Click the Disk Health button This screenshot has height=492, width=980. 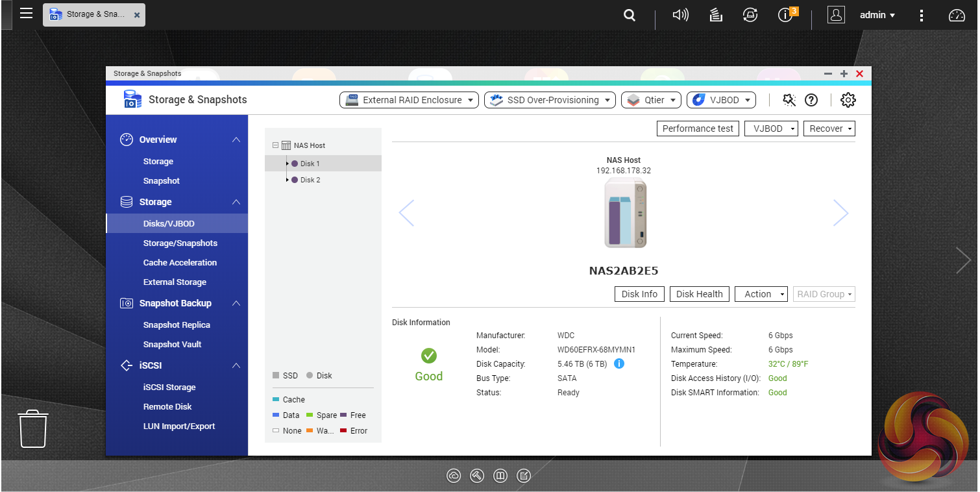point(699,294)
